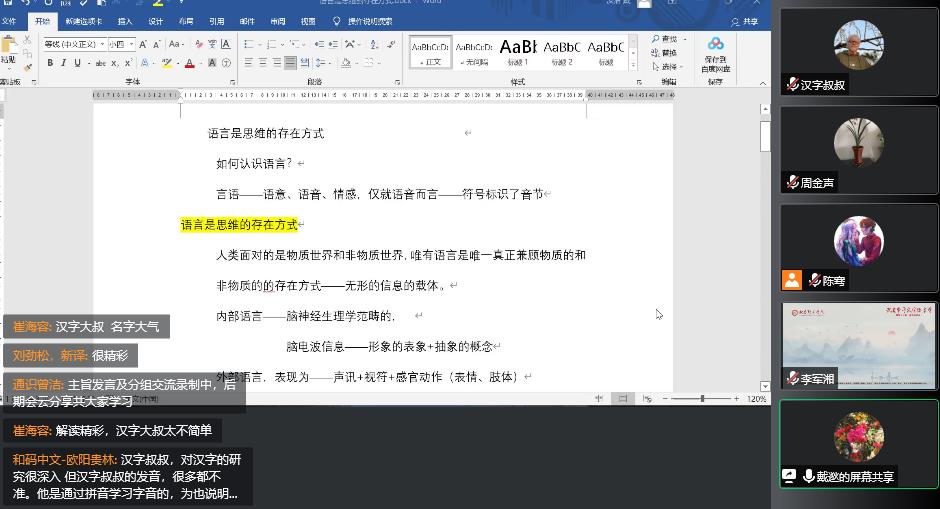Open the 文件 (File) menu

(10, 21)
